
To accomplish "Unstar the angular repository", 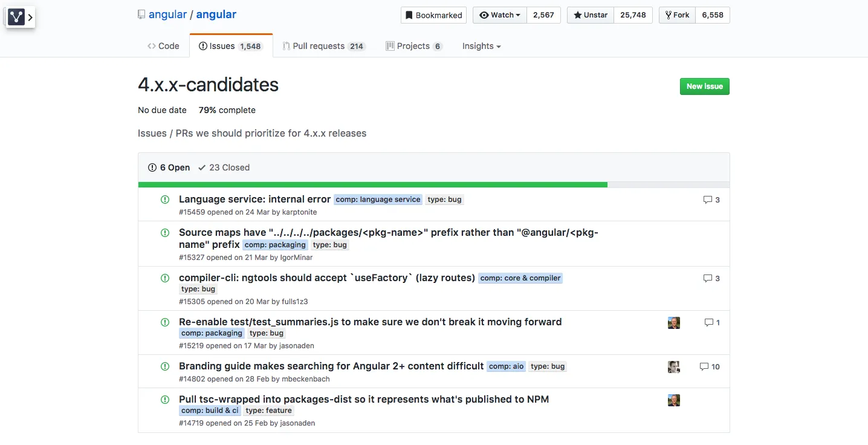I will tap(591, 15).
